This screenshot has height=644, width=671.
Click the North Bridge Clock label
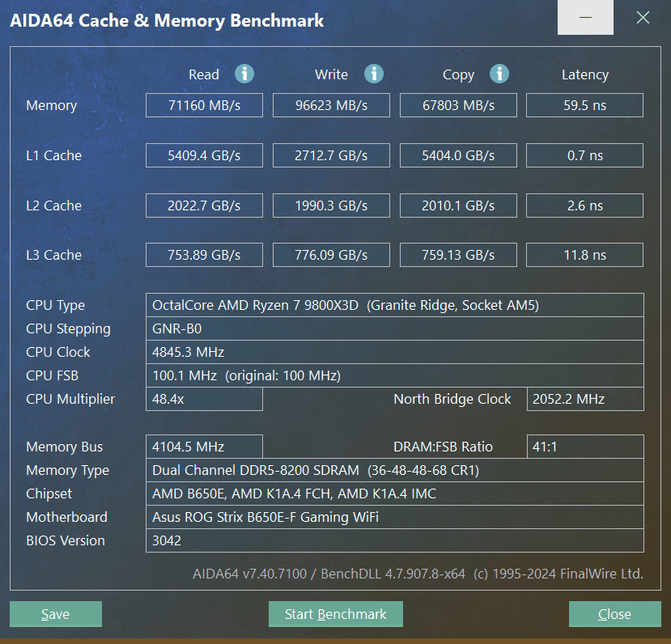pos(452,399)
